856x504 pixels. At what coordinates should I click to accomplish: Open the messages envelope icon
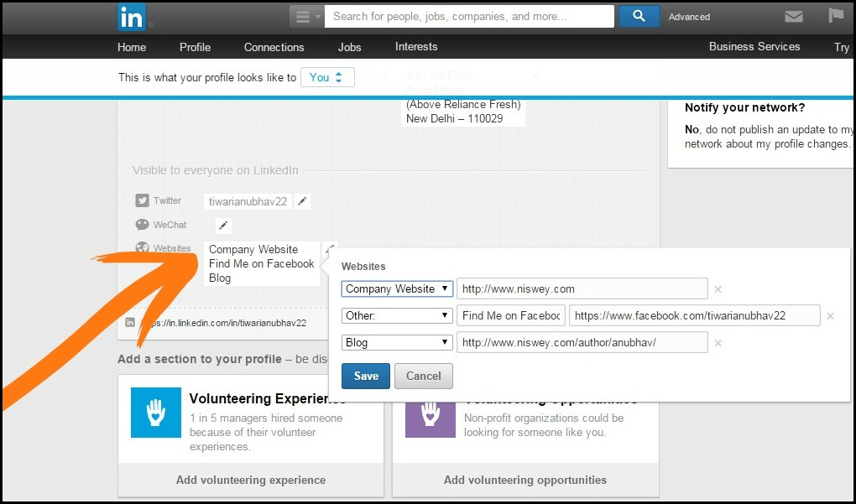tap(793, 17)
